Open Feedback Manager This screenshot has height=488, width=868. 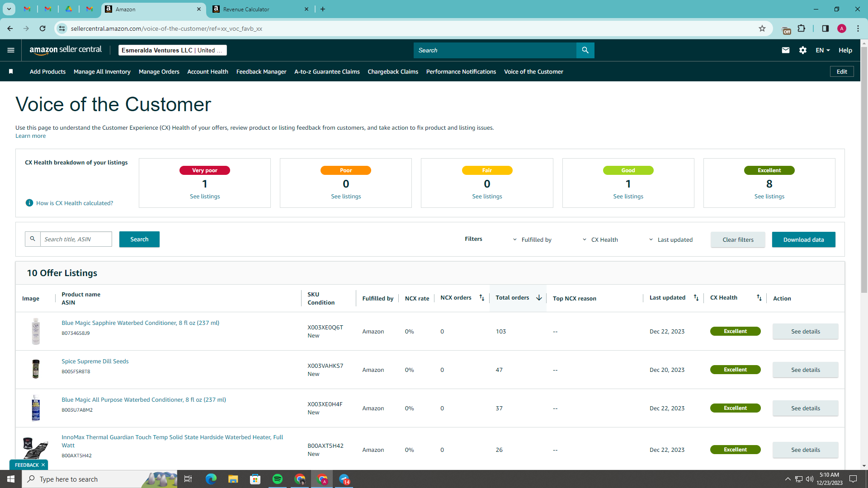[x=261, y=71]
